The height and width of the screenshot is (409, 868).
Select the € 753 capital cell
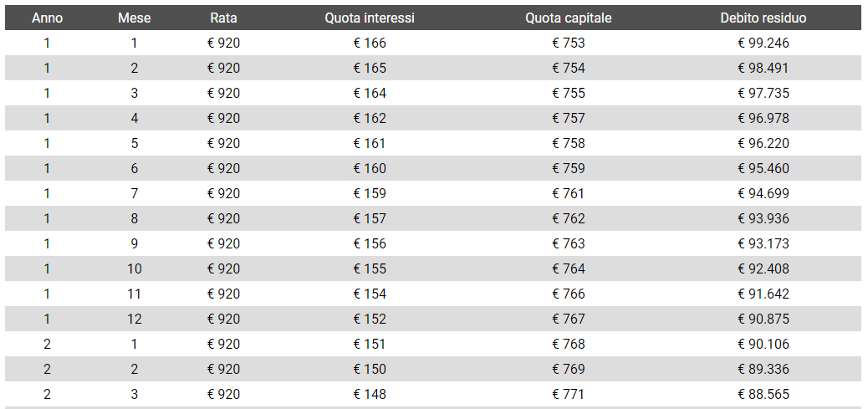pos(569,43)
